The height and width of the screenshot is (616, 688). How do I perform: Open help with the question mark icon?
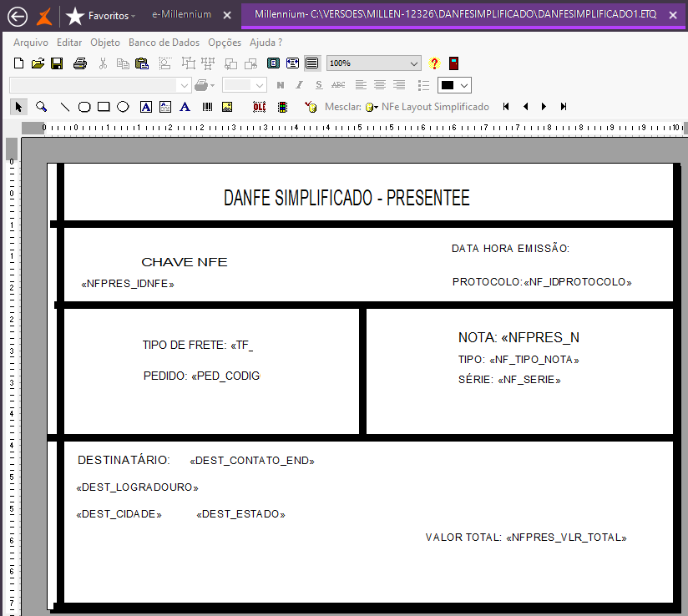pos(434,63)
